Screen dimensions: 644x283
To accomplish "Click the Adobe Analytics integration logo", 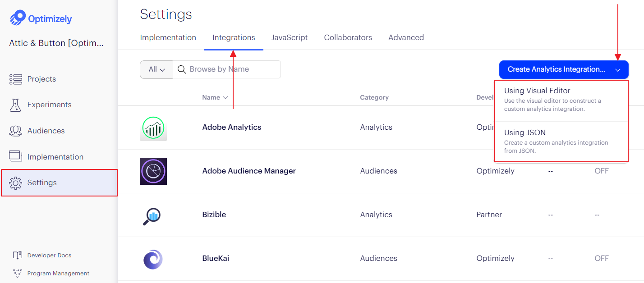I will [153, 128].
